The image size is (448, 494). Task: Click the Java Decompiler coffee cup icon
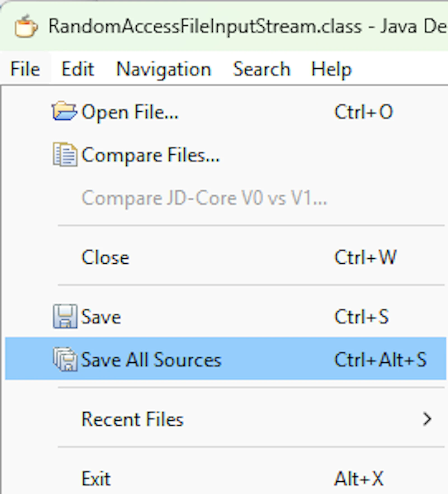click(x=26, y=26)
